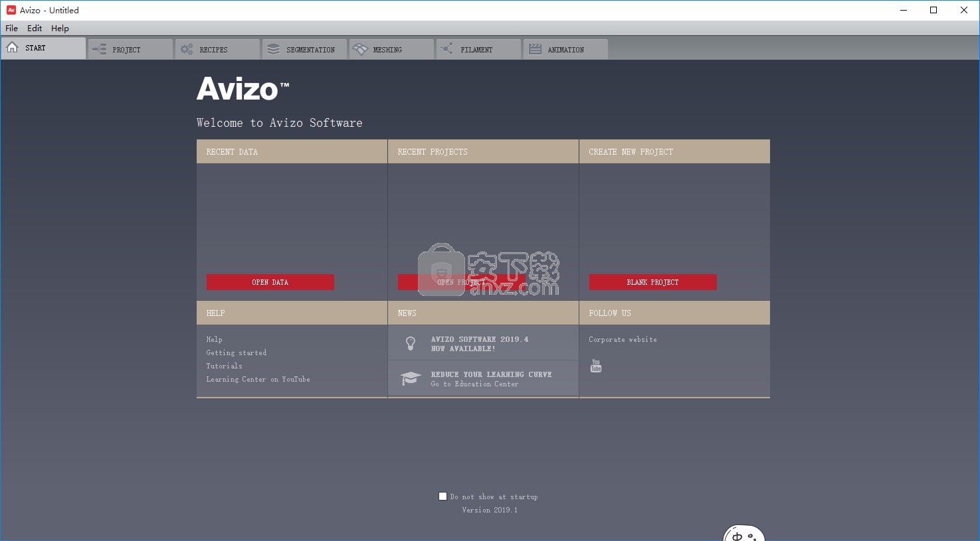Click the Filament tab branch icon
The width and height of the screenshot is (980, 541).
447,48
